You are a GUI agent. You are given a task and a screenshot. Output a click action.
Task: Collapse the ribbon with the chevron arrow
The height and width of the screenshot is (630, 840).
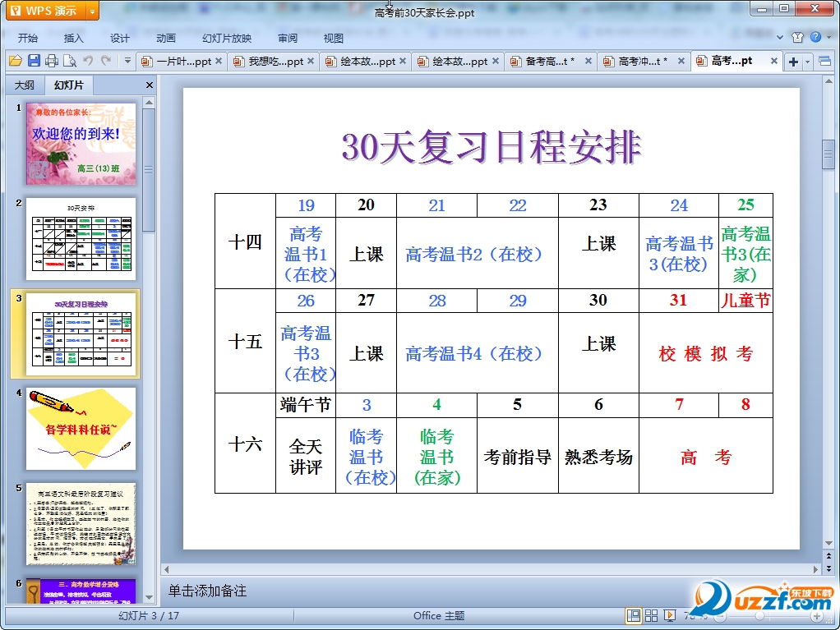coord(780,38)
